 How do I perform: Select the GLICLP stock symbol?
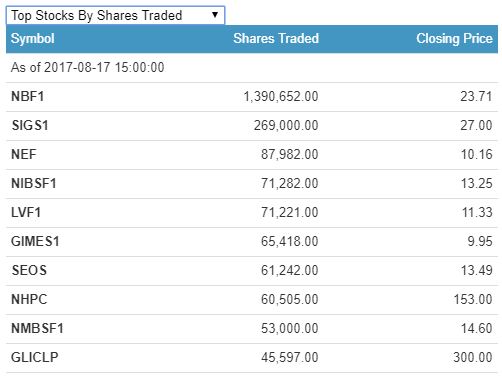[35, 358]
